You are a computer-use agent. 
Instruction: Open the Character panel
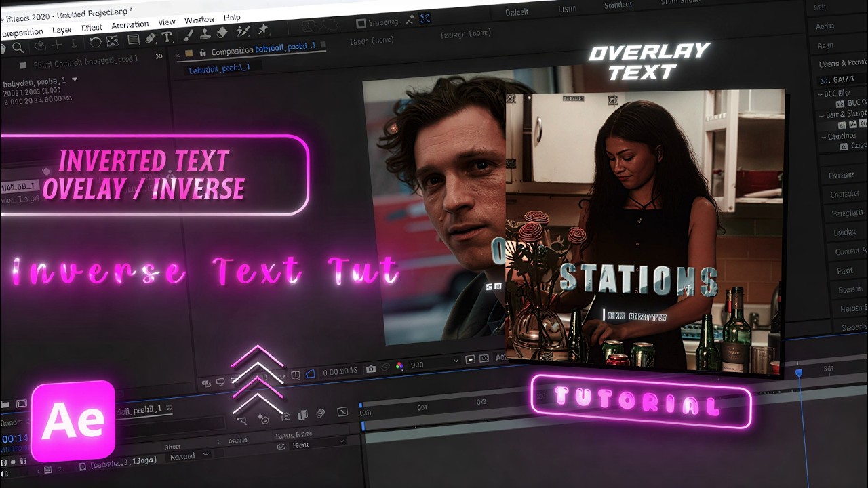pos(845,194)
